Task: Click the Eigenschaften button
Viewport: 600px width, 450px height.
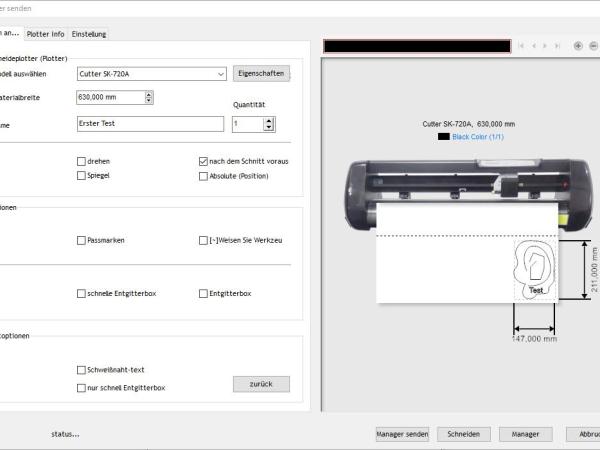Action: [261, 73]
